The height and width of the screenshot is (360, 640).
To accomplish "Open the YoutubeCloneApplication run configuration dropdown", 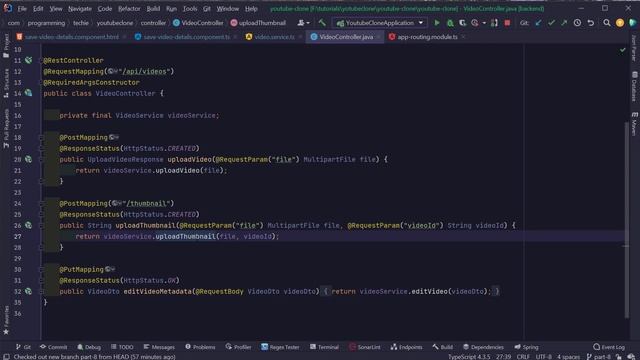I will pos(380,23).
